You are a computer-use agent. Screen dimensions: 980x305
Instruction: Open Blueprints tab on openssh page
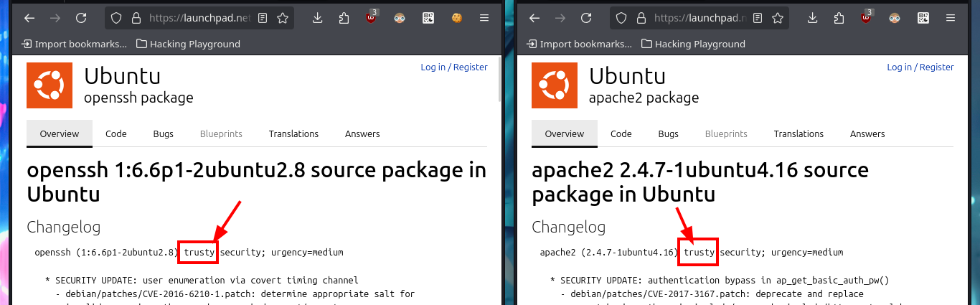221,133
